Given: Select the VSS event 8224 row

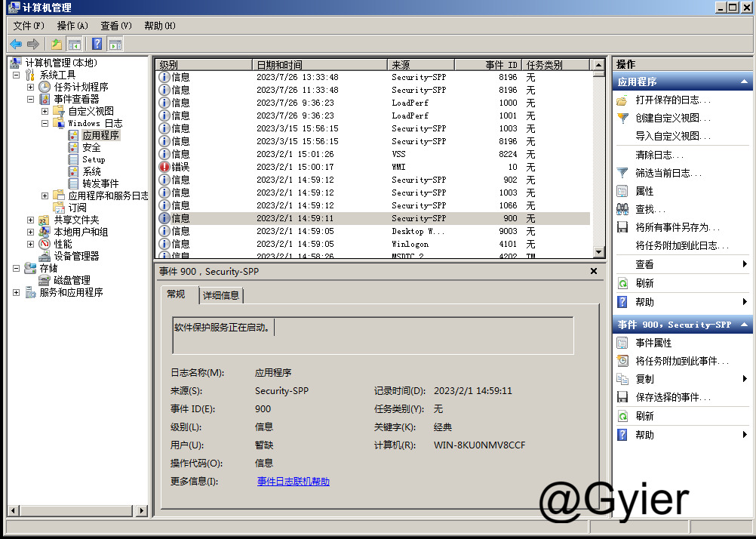Looking at the screenshot, I should point(373,154).
